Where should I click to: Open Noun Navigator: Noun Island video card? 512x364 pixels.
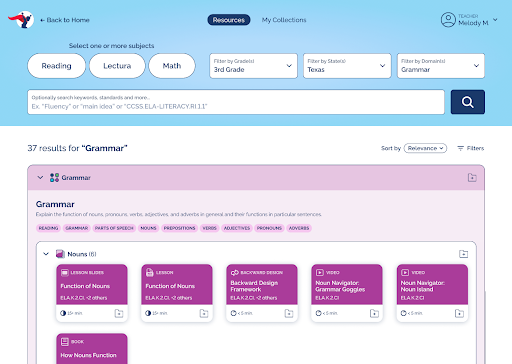coord(432,293)
